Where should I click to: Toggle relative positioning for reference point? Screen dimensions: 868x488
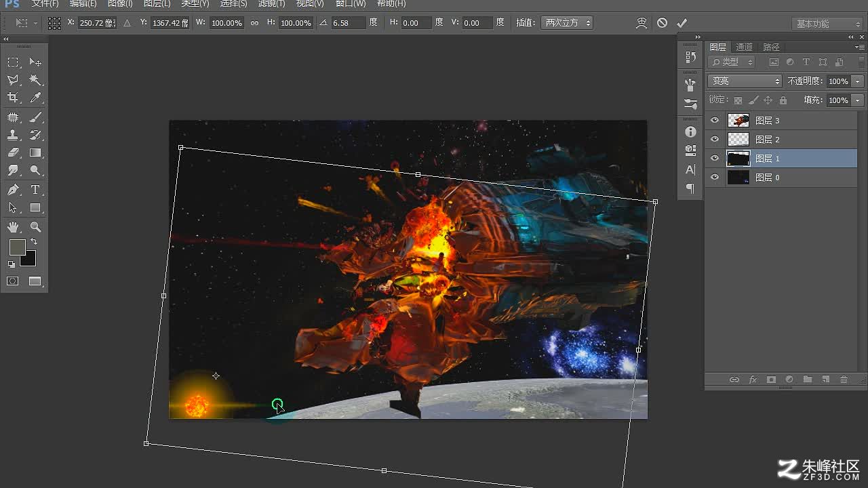point(127,23)
